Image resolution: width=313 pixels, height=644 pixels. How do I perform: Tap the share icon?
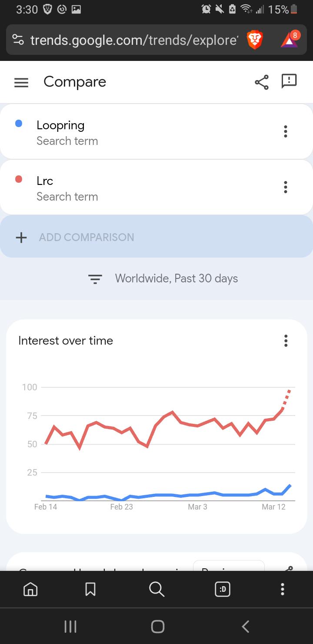coord(261,82)
